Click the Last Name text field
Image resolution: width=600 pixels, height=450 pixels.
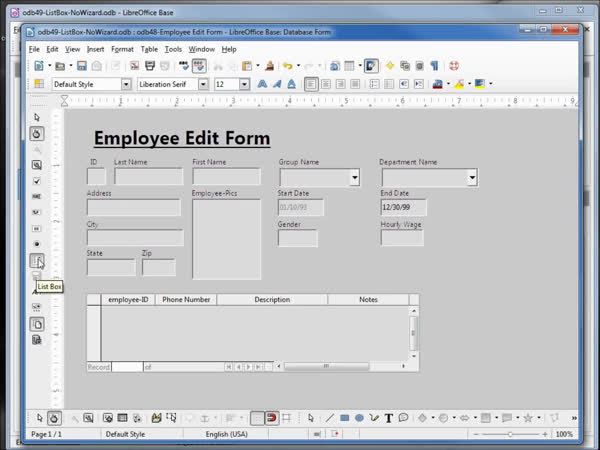(x=148, y=176)
